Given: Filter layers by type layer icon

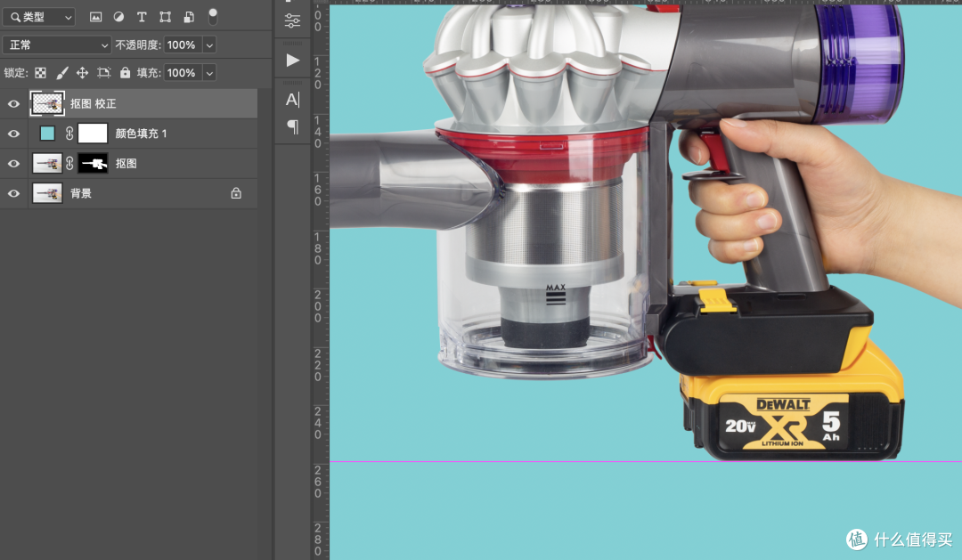Looking at the screenshot, I should [x=142, y=17].
